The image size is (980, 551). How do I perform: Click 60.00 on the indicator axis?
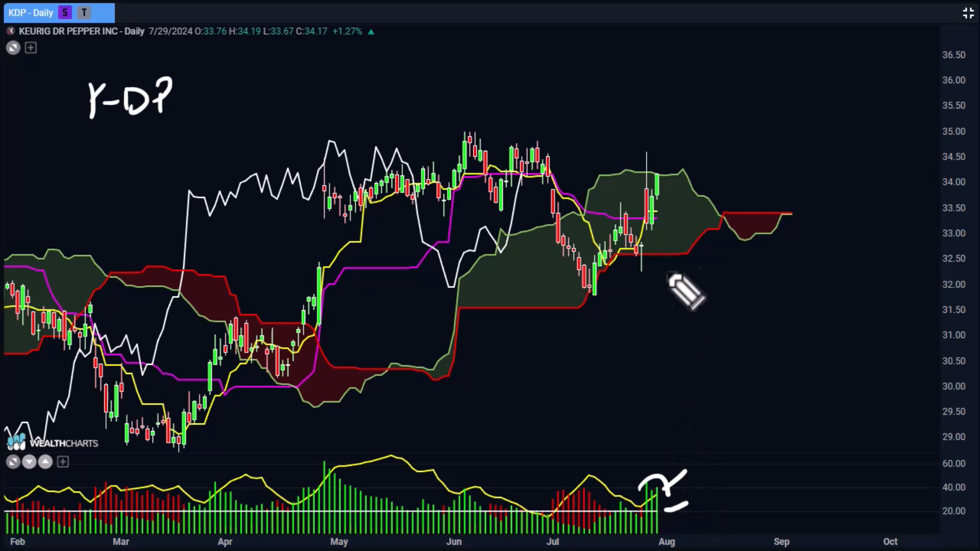(x=953, y=464)
